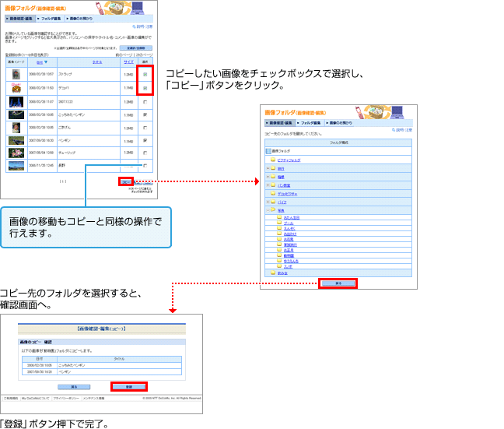Click the 戻る button below the folder tree

tap(338, 283)
